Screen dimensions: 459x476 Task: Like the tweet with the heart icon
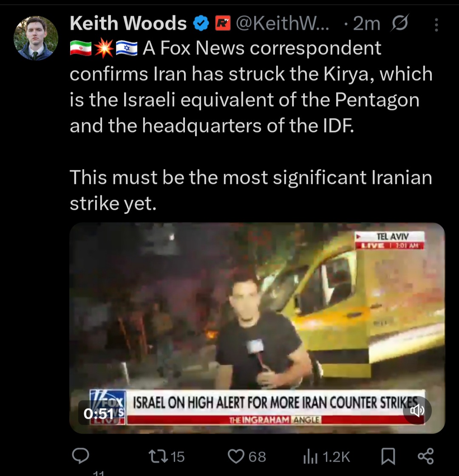click(247, 456)
